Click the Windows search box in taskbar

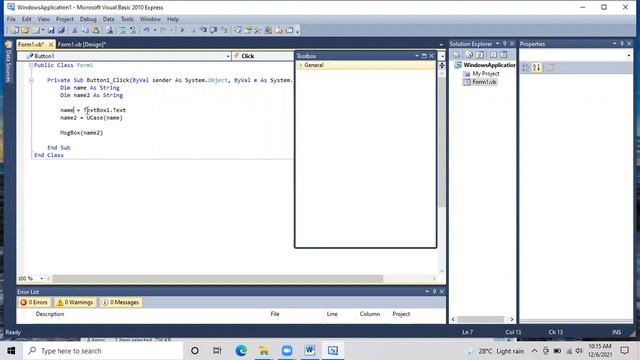coord(103,351)
